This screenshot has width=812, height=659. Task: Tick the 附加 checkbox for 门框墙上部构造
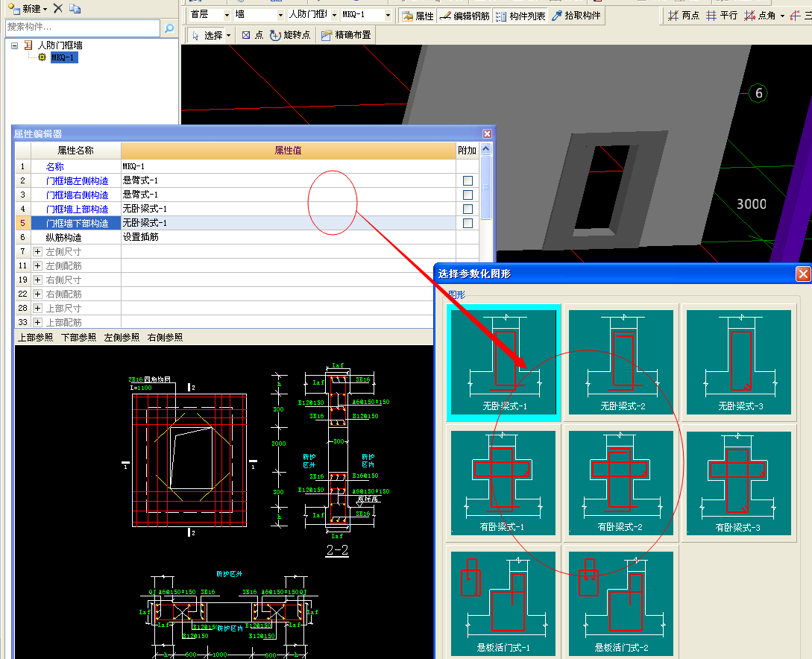click(468, 209)
